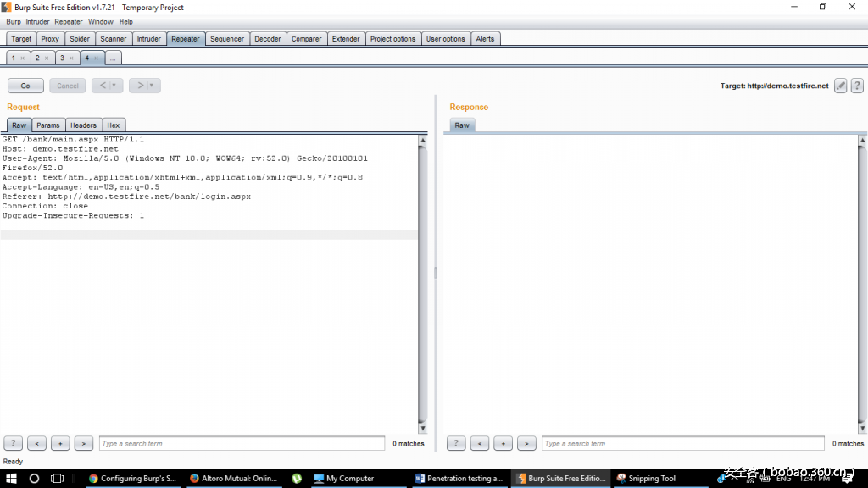Viewport: 868px width, 488px height.
Task: Open the dropdown arrow beside the back "<" button
Action: coord(114,85)
